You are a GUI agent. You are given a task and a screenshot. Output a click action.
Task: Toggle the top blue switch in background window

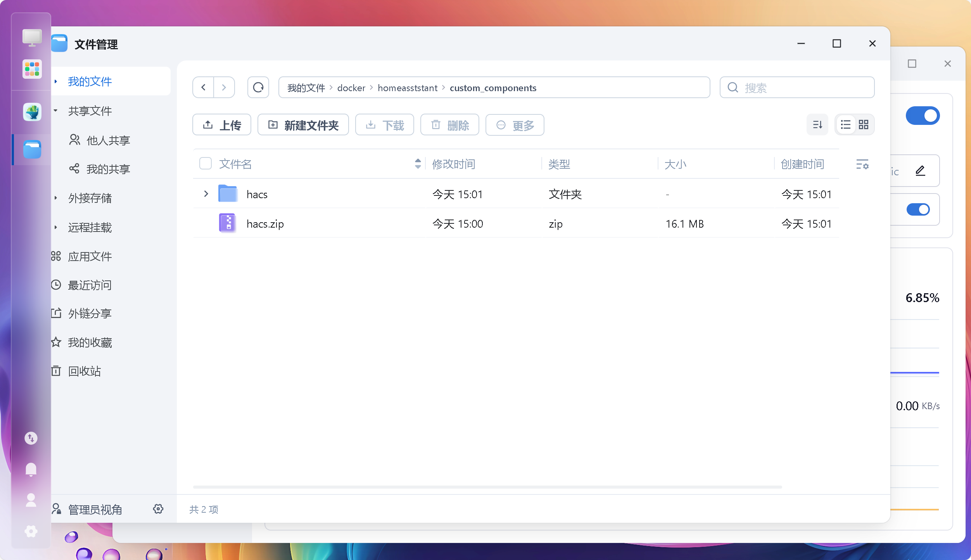923,116
